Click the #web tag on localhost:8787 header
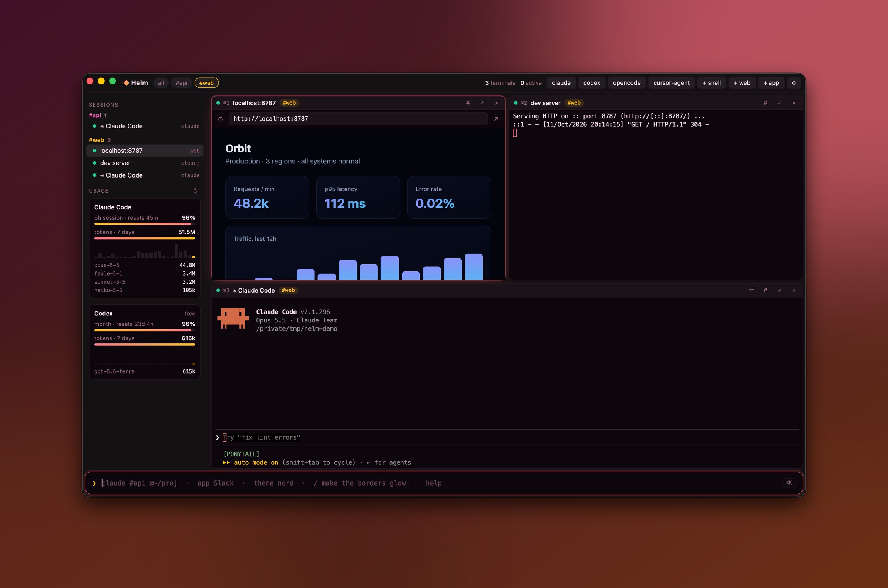 coord(289,103)
